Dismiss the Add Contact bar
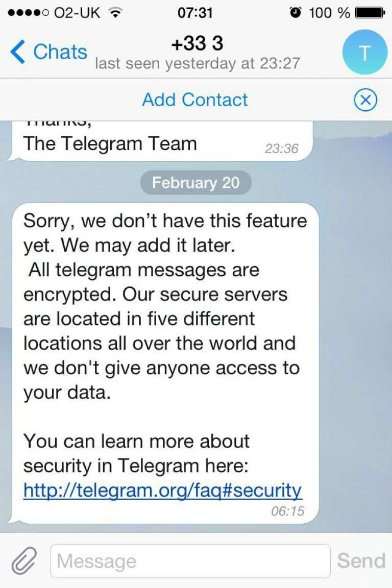 pos(365,100)
